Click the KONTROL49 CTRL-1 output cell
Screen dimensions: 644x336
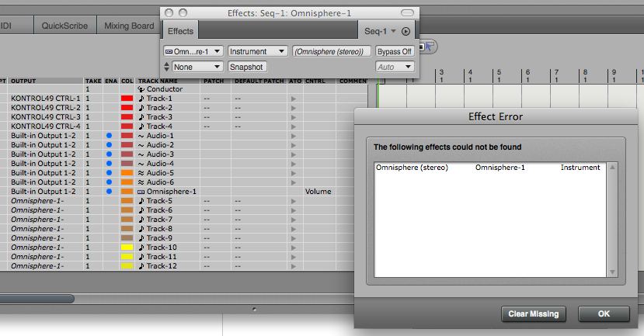[x=46, y=99]
